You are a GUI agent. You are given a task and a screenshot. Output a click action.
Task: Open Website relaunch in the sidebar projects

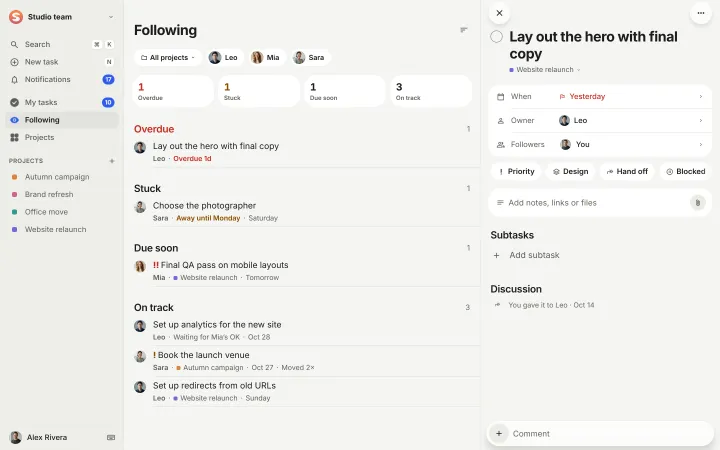pyautogui.click(x=62, y=229)
